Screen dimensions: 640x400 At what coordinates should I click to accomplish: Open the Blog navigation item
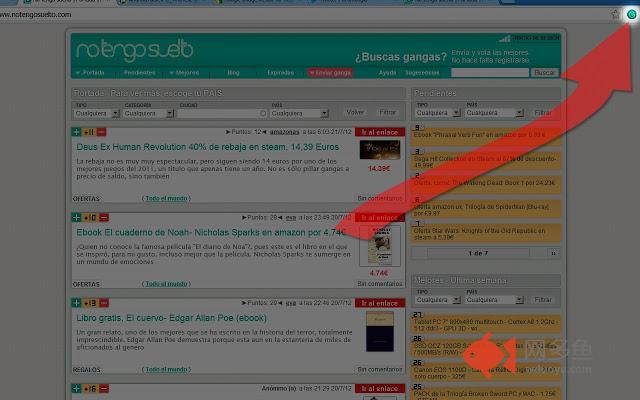(233, 73)
